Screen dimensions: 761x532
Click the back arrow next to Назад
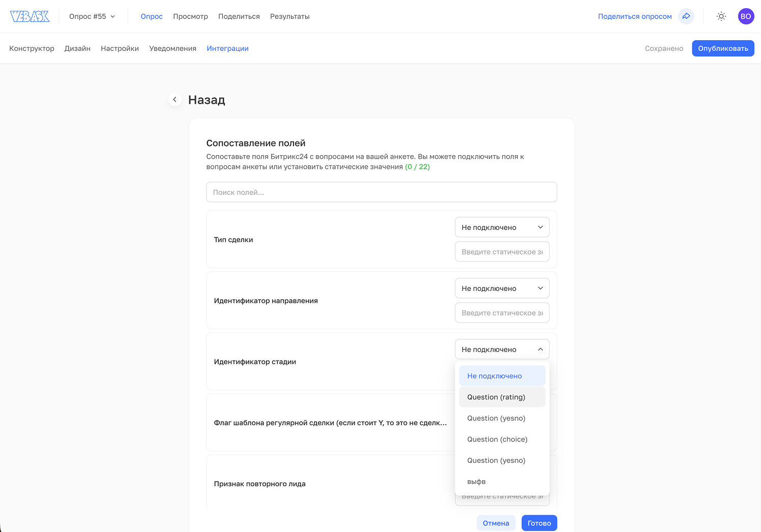point(174,100)
